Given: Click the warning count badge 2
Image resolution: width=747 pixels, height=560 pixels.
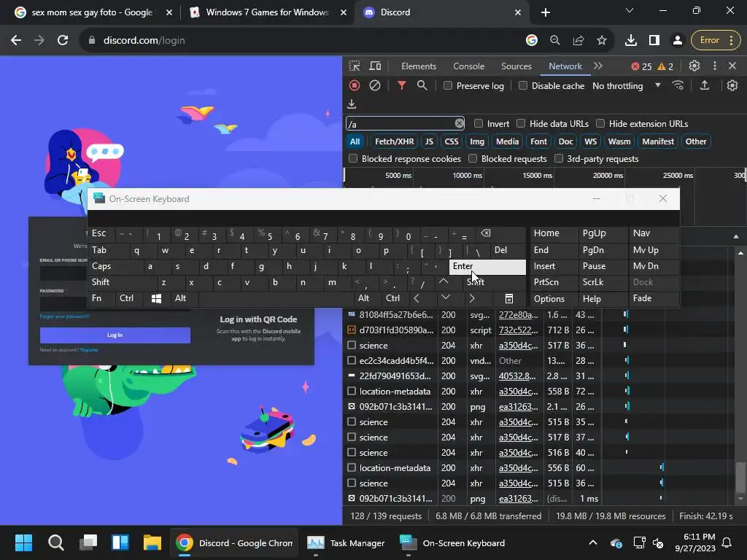Looking at the screenshot, I should tap(665, 66).
